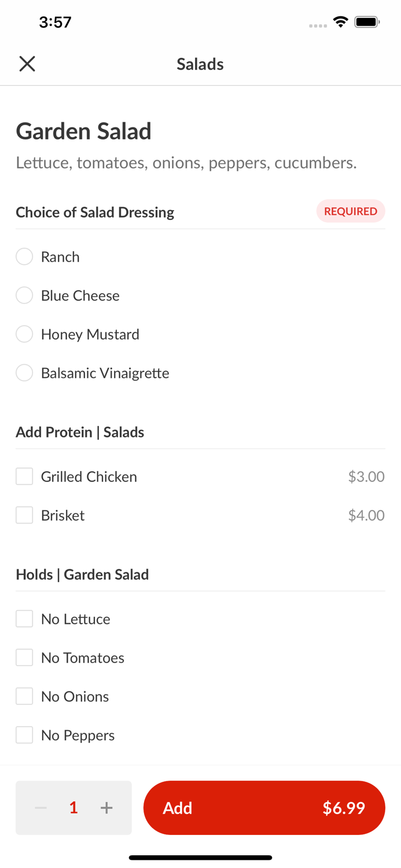
Task: Add Grilled Chicken for $3.00
Action: pyautogui.click(x=24, y=476)
